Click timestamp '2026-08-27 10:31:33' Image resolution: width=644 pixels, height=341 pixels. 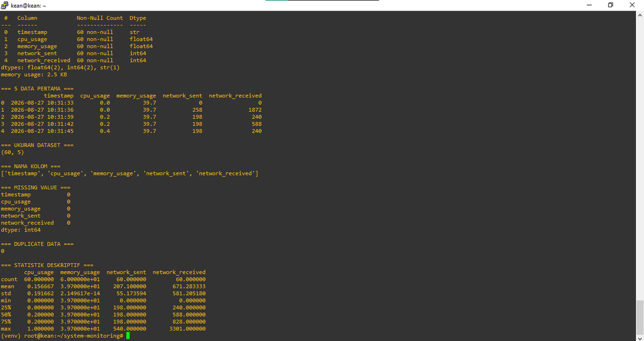click(42, 103)
